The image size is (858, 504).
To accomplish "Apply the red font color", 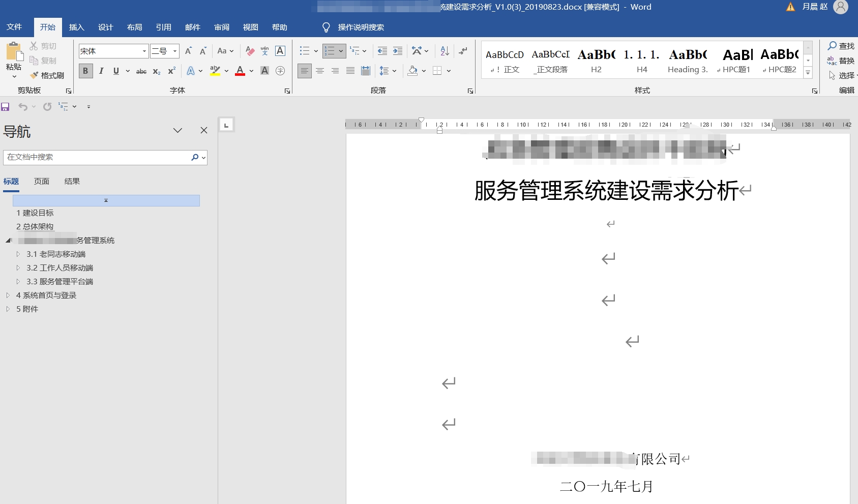I will point(240,71).
